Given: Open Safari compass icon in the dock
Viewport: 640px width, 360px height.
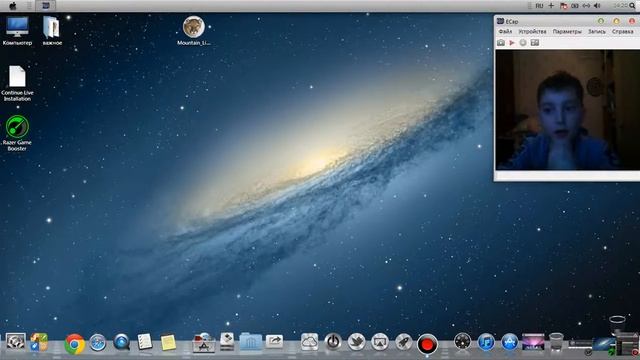Looking at the screenshot, I should 98,343.
